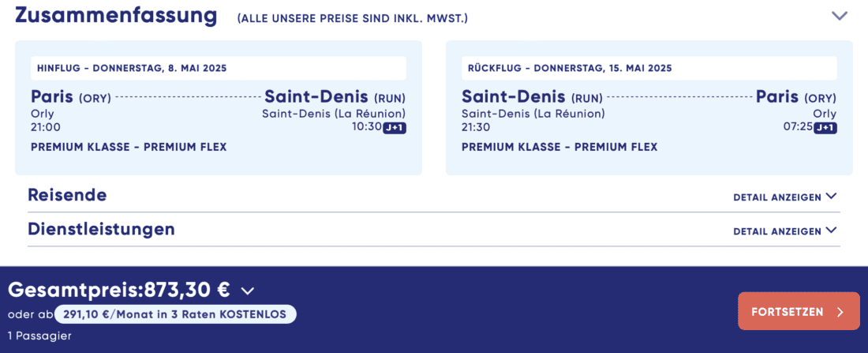Click the Dienstleistungen section heading
Viewport: 868px width, 353px height.
click(101, 229)
